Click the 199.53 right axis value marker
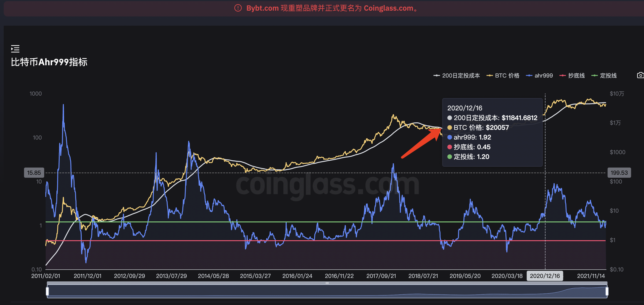644x305 pixels. click(x=619, y=172)
